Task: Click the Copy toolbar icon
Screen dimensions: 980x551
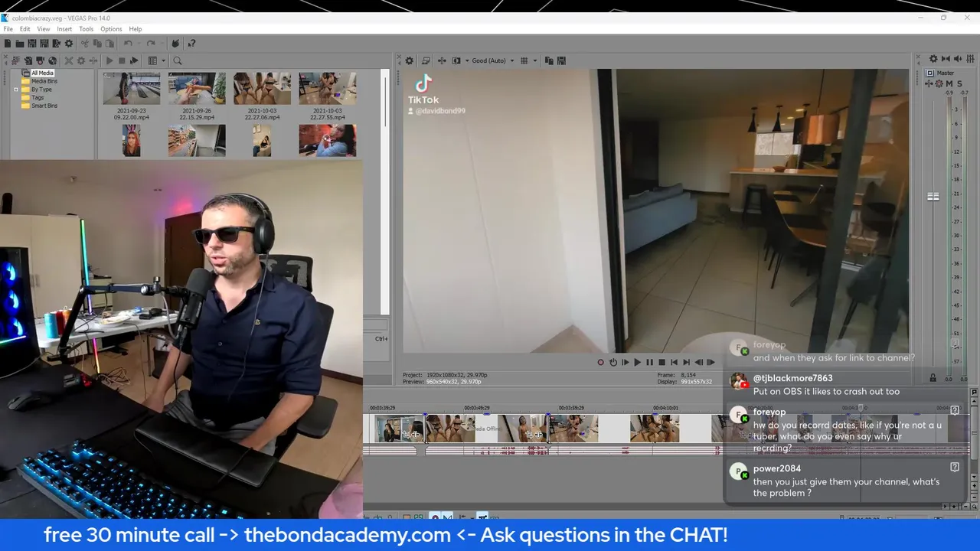Action: coord(97,44)
